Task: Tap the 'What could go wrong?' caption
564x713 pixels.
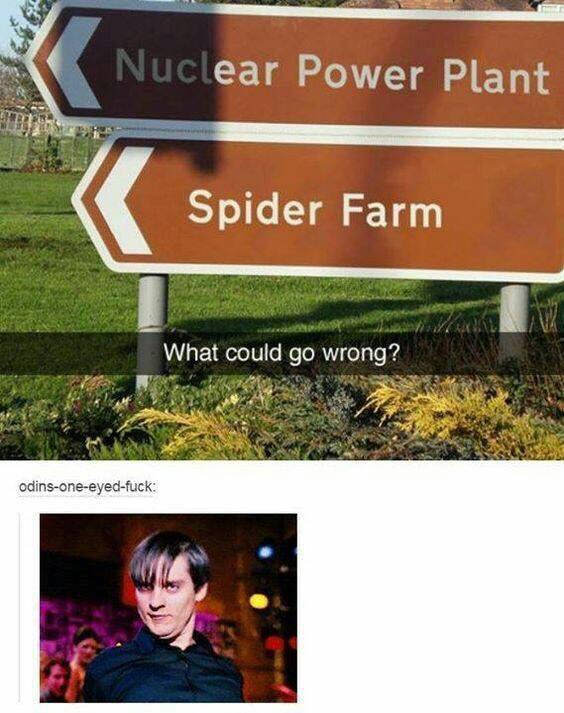Action: 281,353
